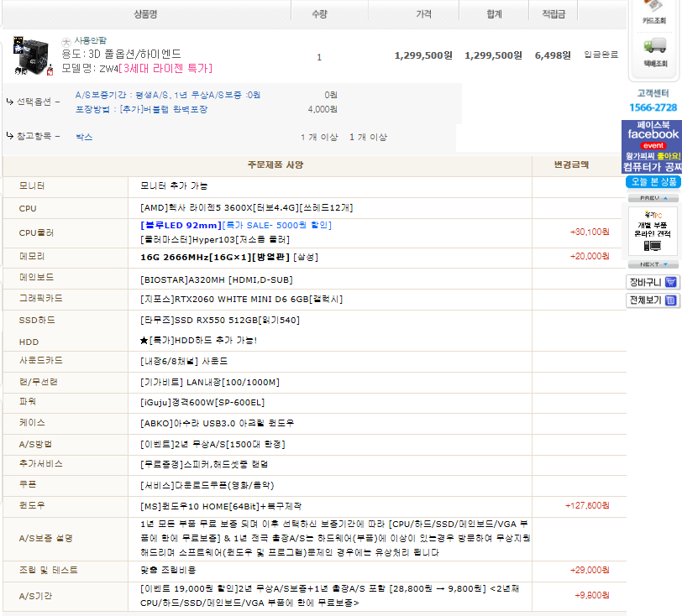Click the 다운로드쿠폰(영화/음악) service text
Screen dimensions: 682x616
pos(207,485)
